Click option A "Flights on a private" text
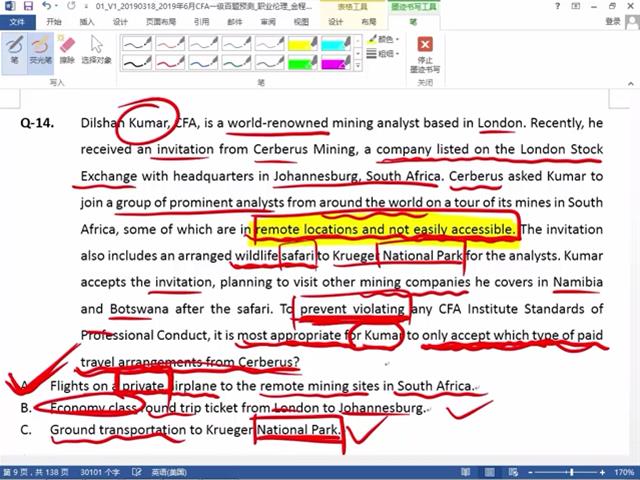Image resolution: width=640 pixels, height=480 pixels. pos(107,386)
